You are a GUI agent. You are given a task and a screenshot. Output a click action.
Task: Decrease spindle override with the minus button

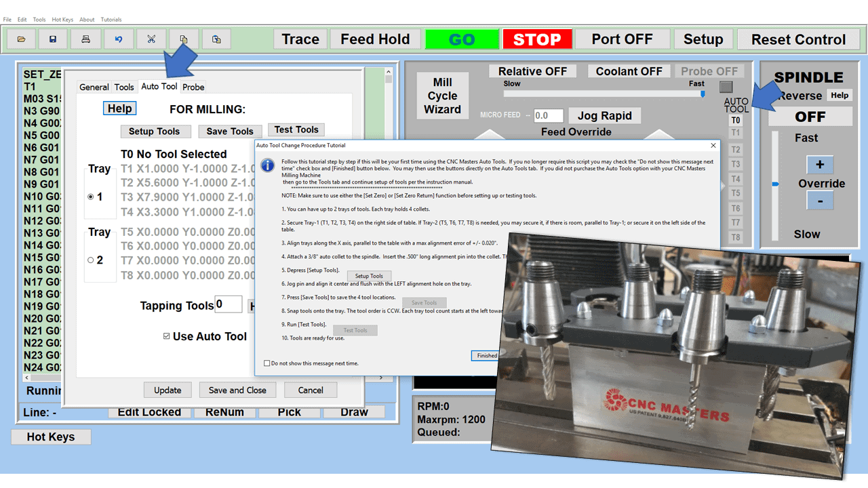coord(820,201)
